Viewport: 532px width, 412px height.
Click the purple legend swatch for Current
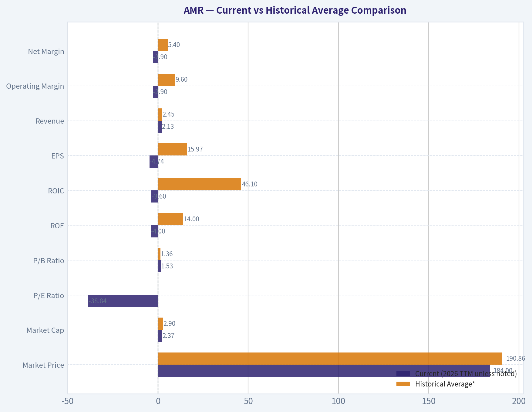(403, 373)
